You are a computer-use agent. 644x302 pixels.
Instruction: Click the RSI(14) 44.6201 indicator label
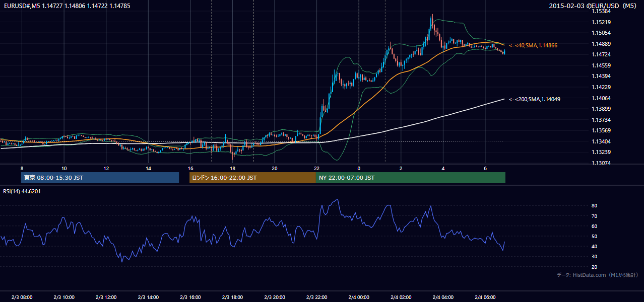(22, 191)
